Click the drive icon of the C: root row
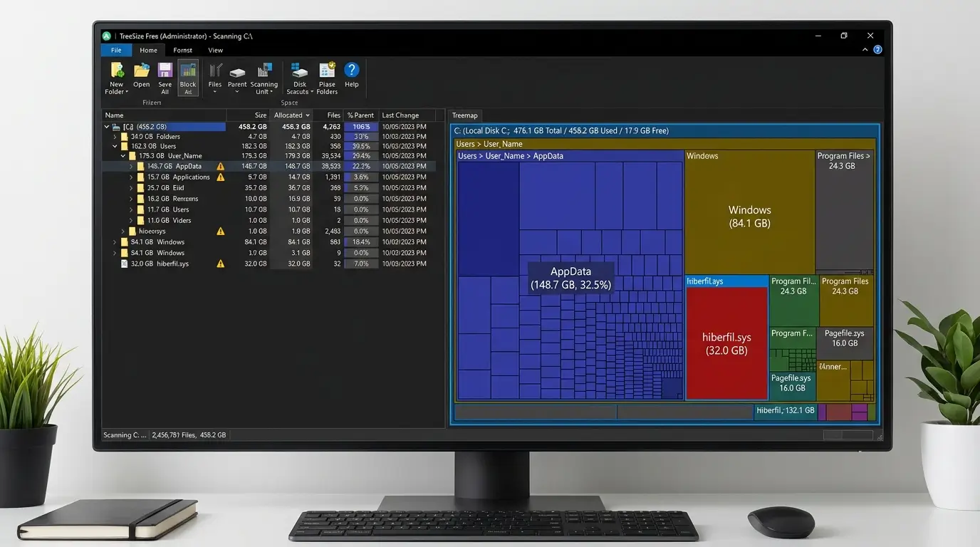Image resolution: width=980 pixels, height=547 pixels. click(x=117, y=127)
